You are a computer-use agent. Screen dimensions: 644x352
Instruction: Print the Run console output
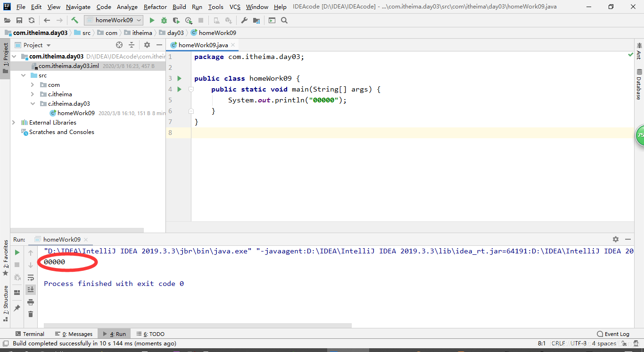(x=31, y=302)
